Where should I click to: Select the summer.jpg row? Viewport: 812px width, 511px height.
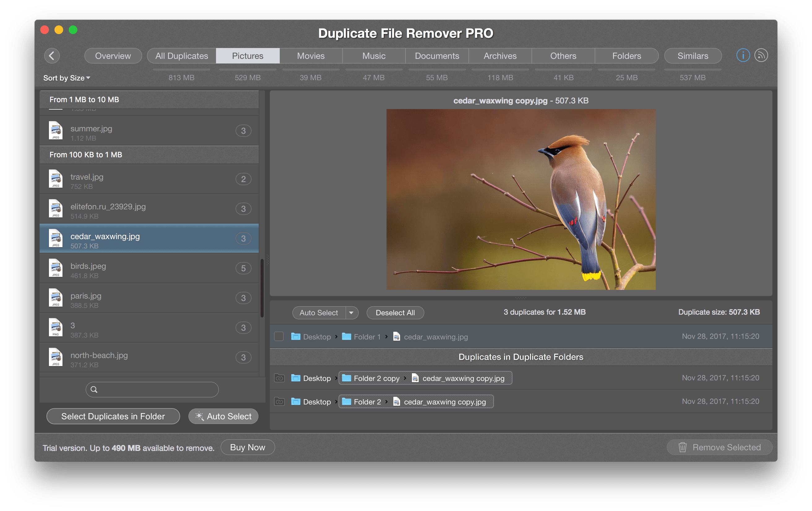(149, 131)
